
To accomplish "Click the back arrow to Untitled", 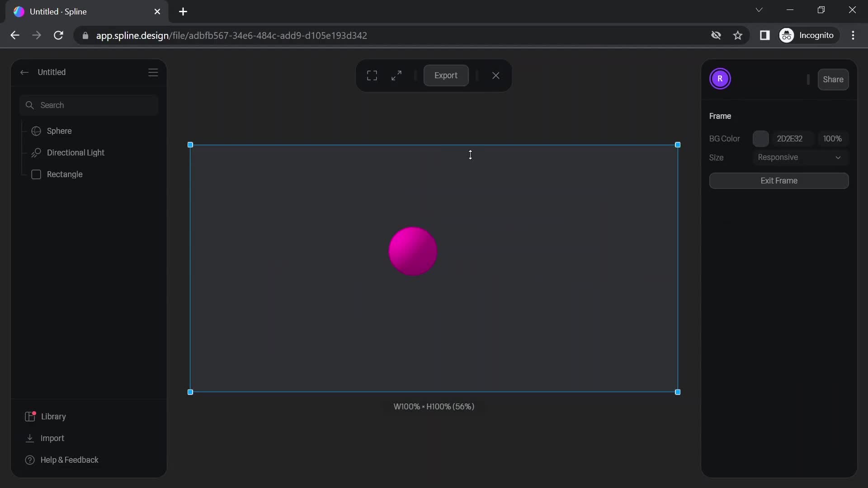I will [x=24, y=73].
